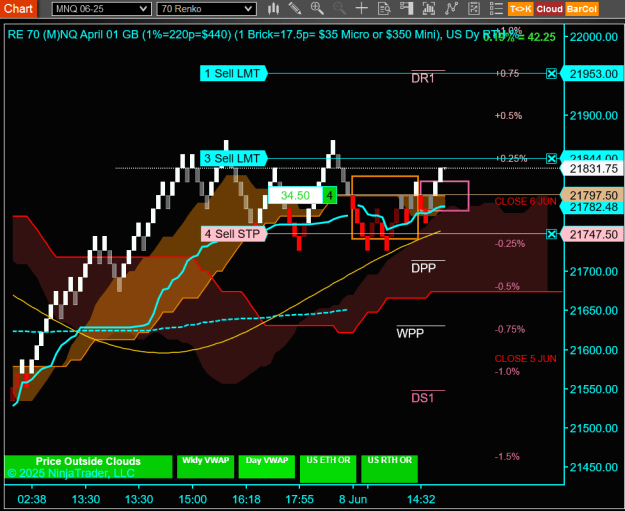Image resolution: width=625 pixels, height=511 pixels.
Task: Cancel the 4 Sell STP order X
Action: click(x=551, y=234)
